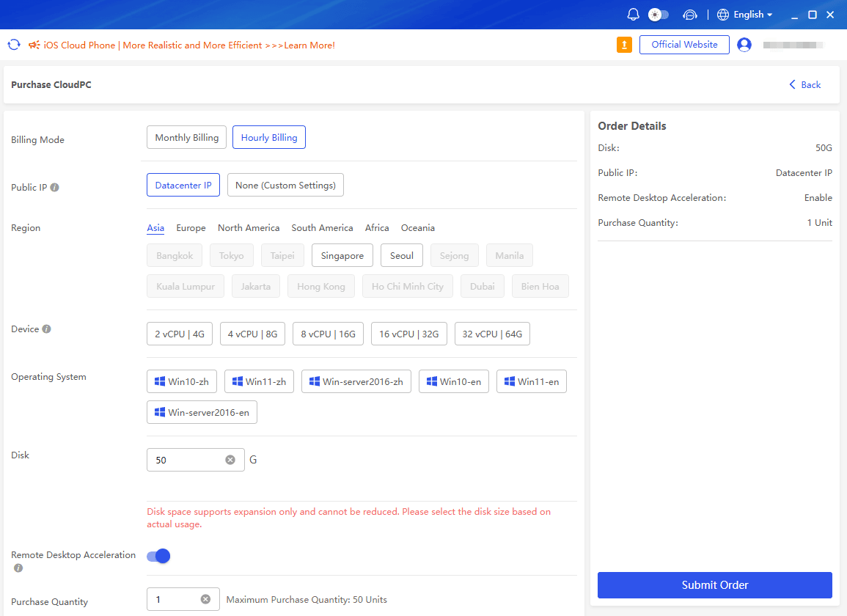This screenshot has width=847, height=616.
Task: Click the megaphone announcement icon
Action: pyautogui.click(x=34, y=45)
